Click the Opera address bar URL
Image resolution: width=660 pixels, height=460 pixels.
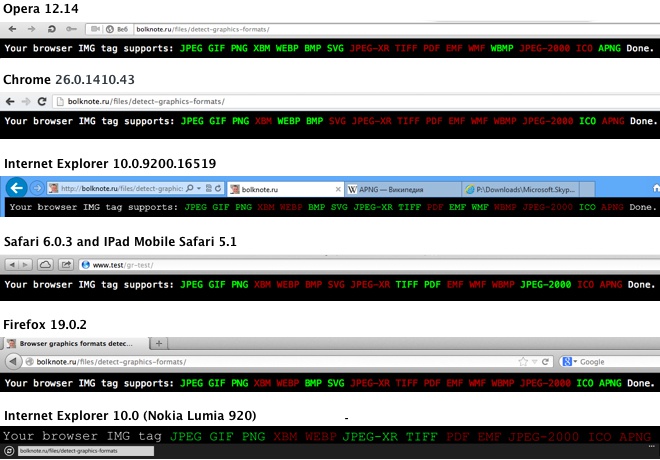[x=203, y=29]
